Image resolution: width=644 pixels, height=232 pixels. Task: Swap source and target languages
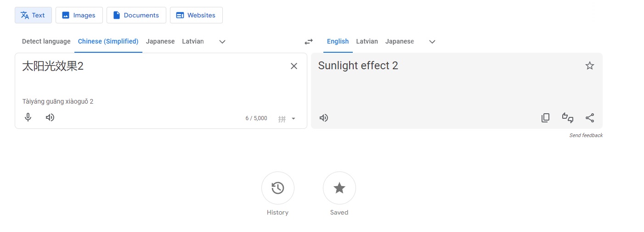pyautogui.click(x=309, y=42)
